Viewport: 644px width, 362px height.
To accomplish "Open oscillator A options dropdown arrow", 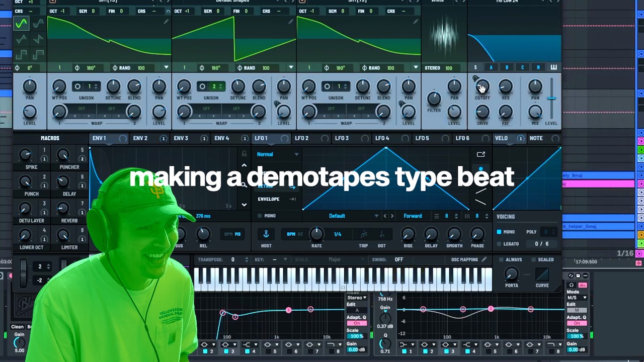I will pos(166,67).
